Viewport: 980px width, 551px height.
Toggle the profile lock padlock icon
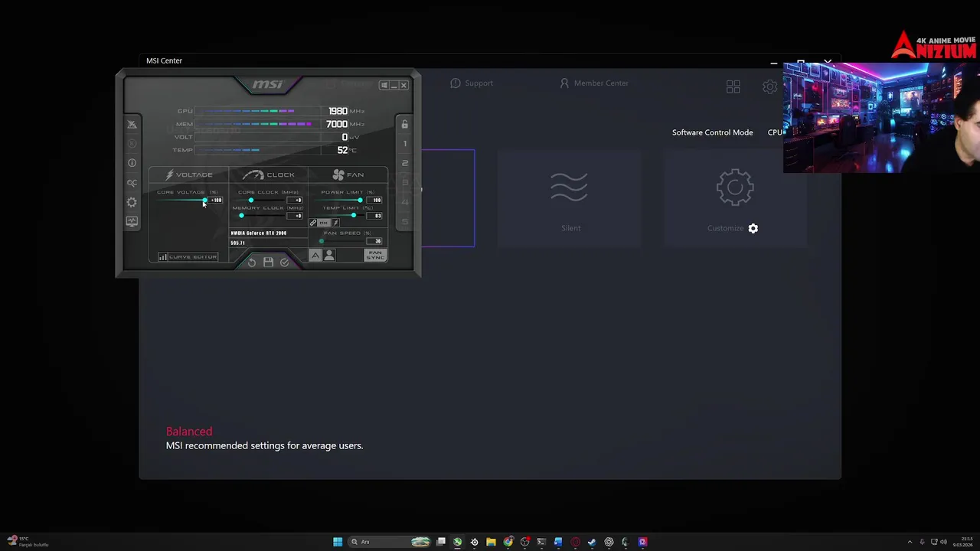(x=405, y=124)
